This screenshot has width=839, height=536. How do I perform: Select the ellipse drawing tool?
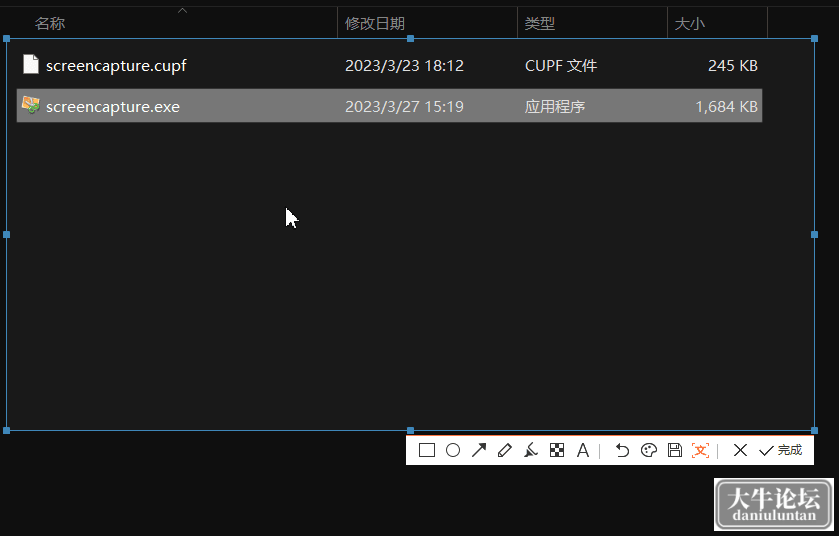pyautogui.click(x=453, y=450)
